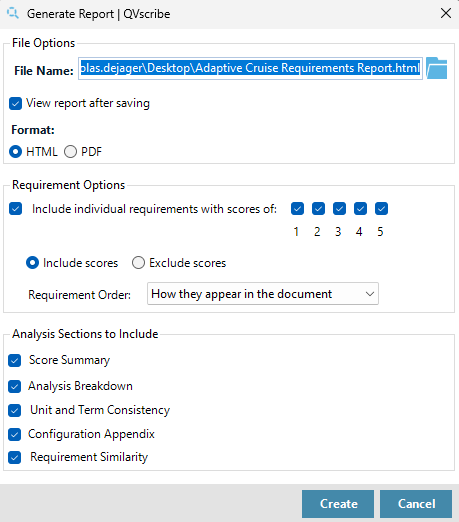This screenshot has height=522, width=459.
Task: Choose the Exclude scores option
Action: [x=138, y=263]
